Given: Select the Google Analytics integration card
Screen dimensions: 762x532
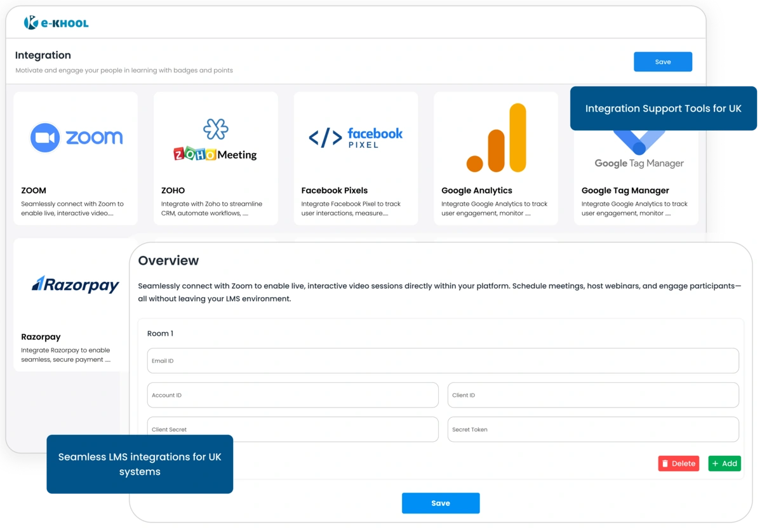Looking at the screenshot, I should [x=496, y=157].
